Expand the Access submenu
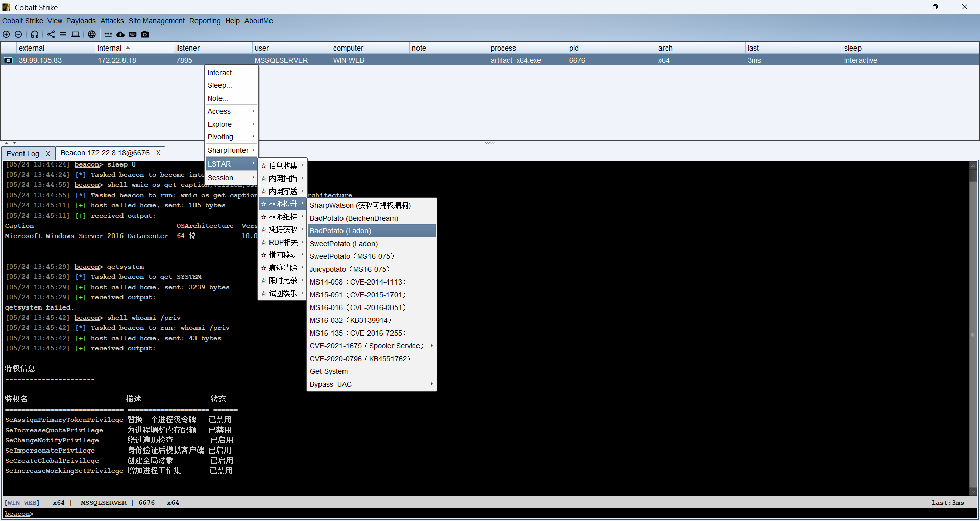The width and height of the screenshot is (980, 521). pyautogui.click(x=231, y=111)
